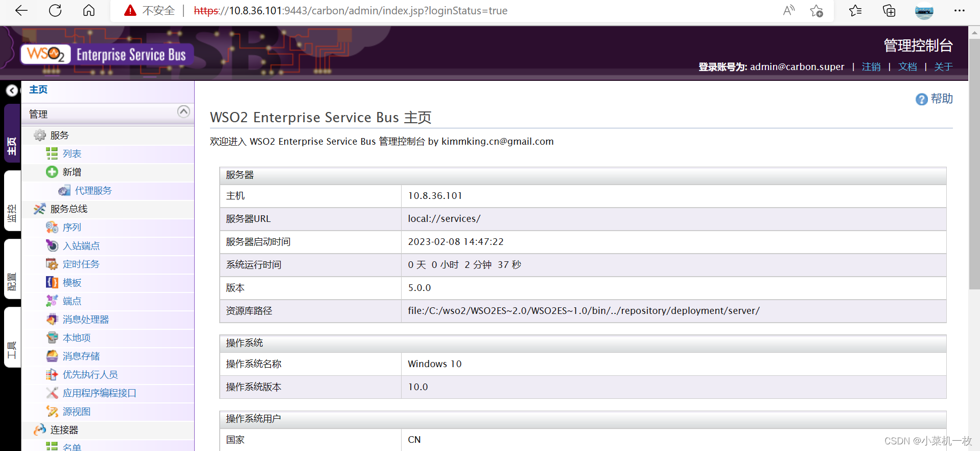Click the browser address bar URL
This screenshot has height=451, width=980.
351,11
